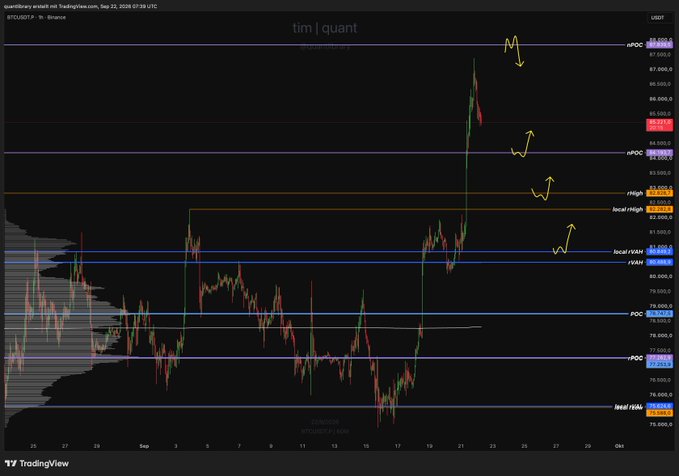This screenshot has height=476, width=679.
Task: Click the blue rVAH price tag
Action: coord(660,262)
